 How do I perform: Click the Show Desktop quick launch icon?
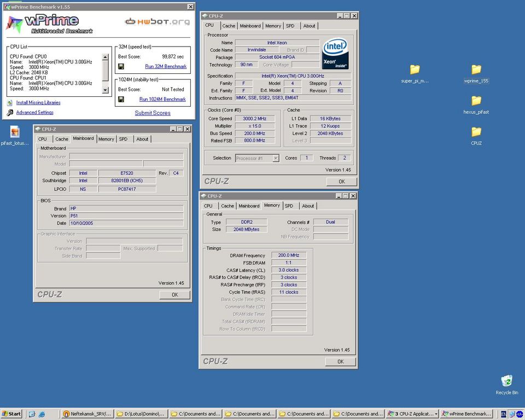(x=32, y=414)
